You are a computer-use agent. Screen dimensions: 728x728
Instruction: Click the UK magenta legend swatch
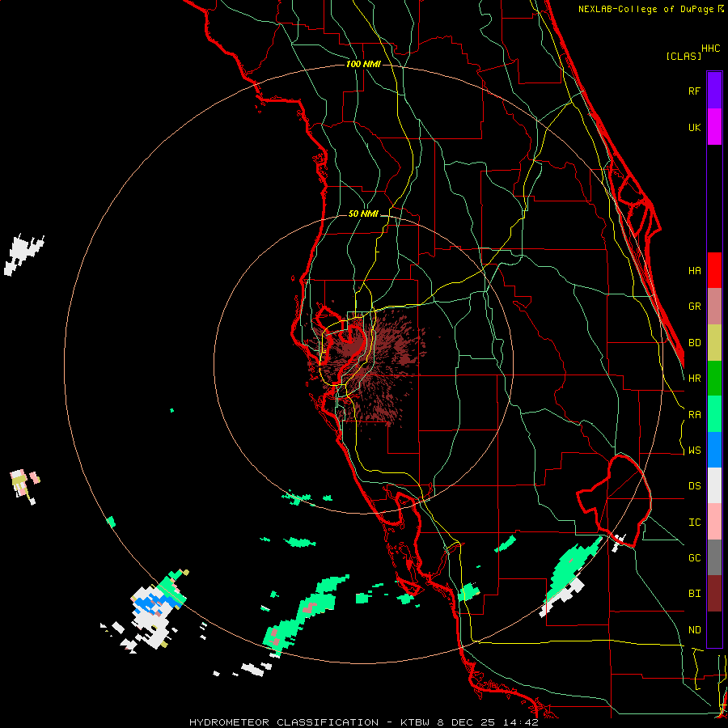714,127
